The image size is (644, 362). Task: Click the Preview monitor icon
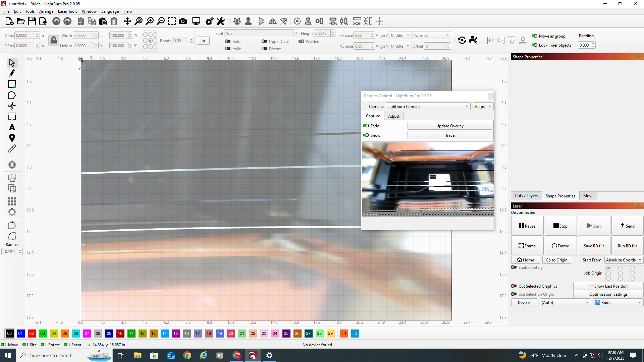point(196,21)
